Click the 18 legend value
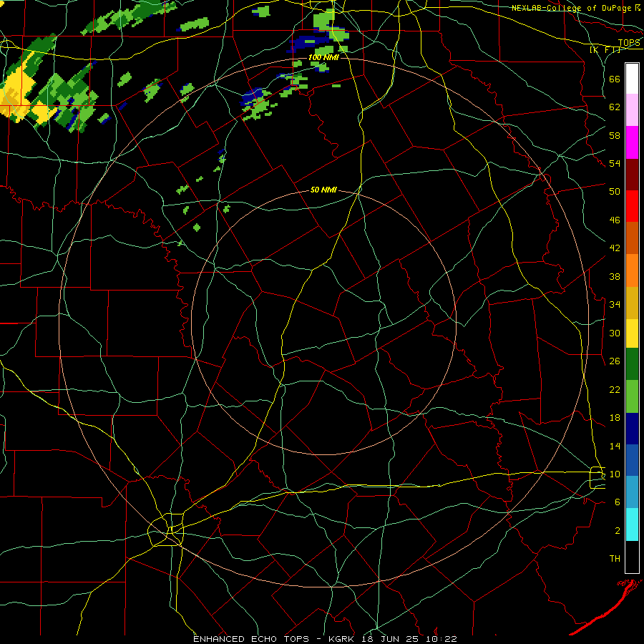Screen dimensions: 644x644 click(x=615, y=418)
